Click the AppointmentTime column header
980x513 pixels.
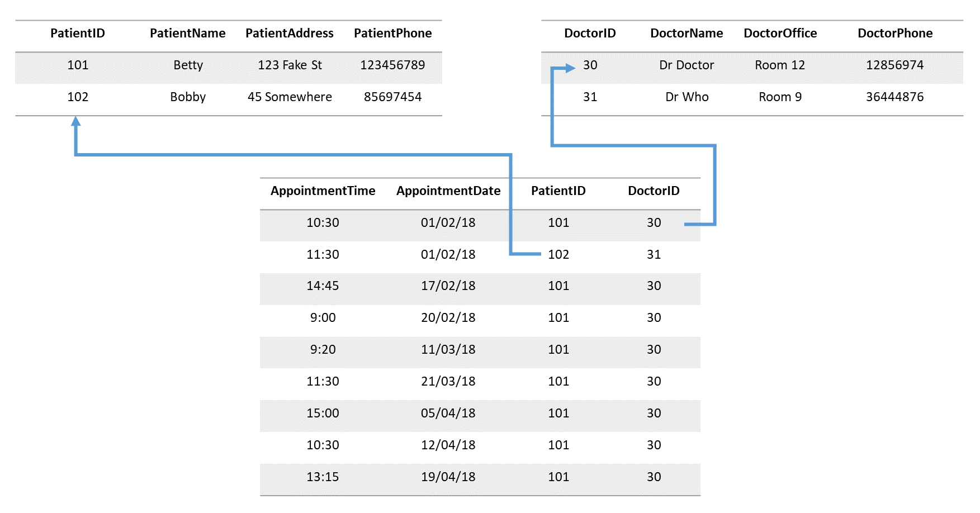(x=323, y=191)
